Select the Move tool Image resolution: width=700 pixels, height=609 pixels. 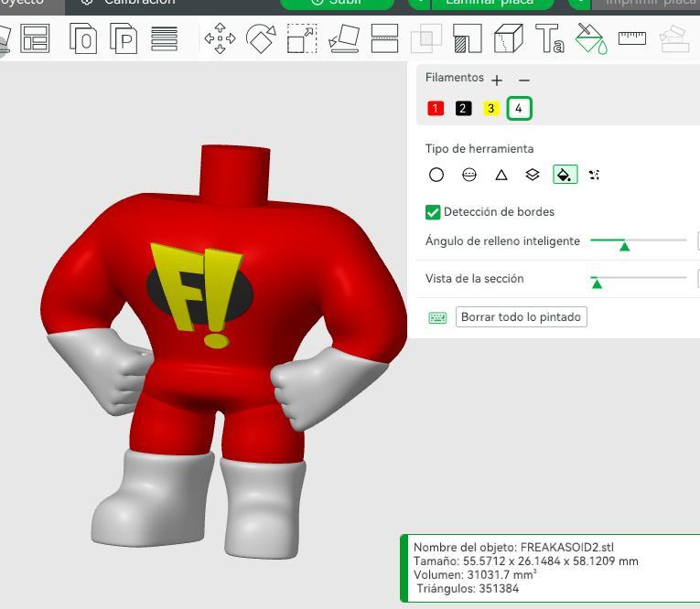221,38
